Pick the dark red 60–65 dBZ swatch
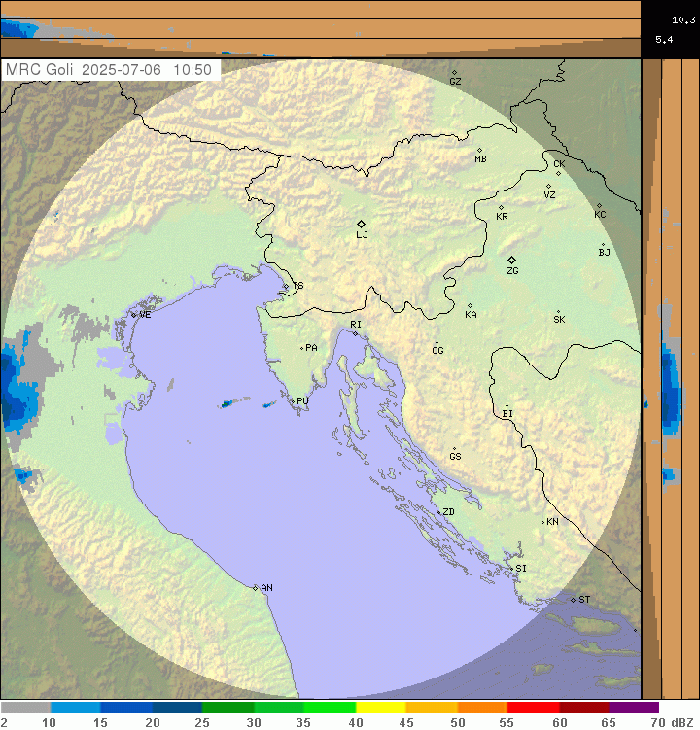 click(584, 708)
